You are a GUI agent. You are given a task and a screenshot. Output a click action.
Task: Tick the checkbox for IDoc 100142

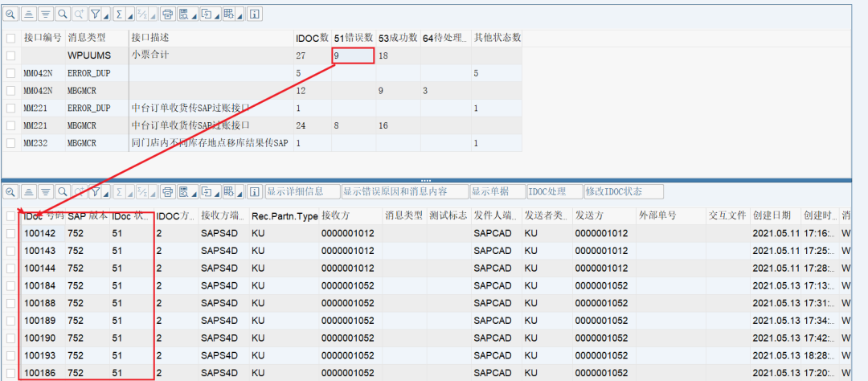coord(11,234)
